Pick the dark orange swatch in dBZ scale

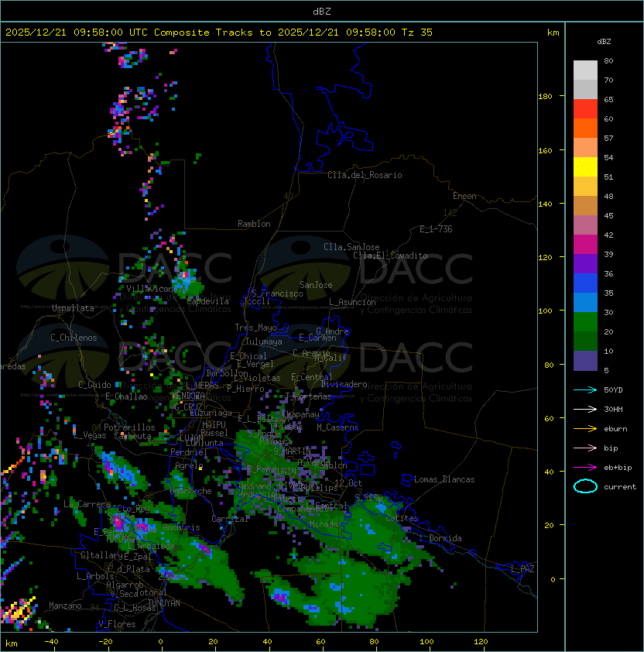tap(585, 128)
